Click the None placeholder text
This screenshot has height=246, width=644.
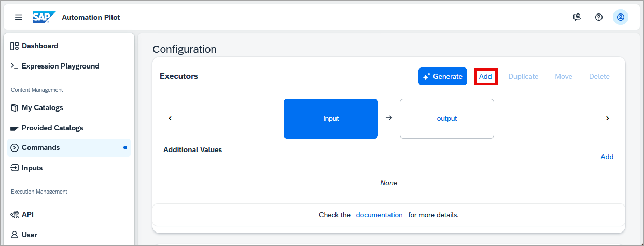(x=389, y=183)
